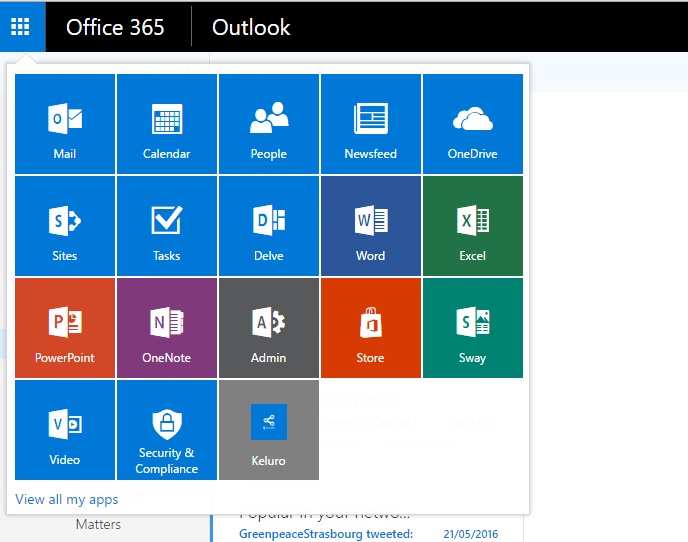The width and height of the screenshot is (688, 542).
Task: Open the Mail app tile
Action: click(x=65, y=124)
